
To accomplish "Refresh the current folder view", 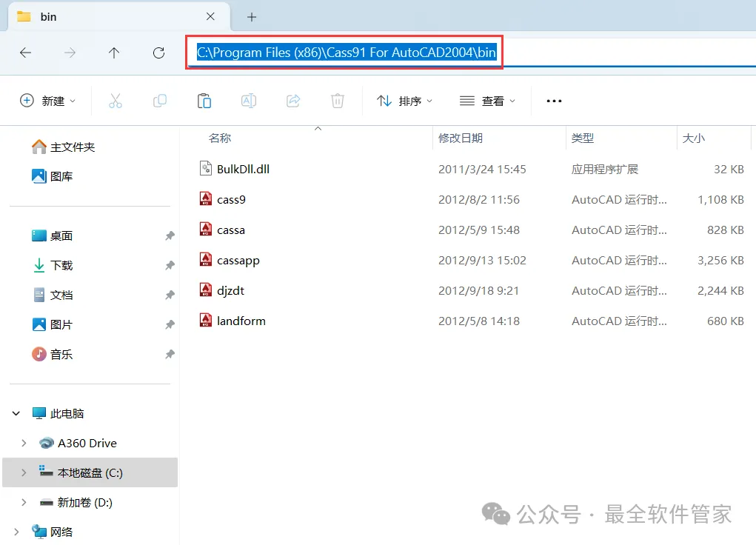I will (158, 53).
